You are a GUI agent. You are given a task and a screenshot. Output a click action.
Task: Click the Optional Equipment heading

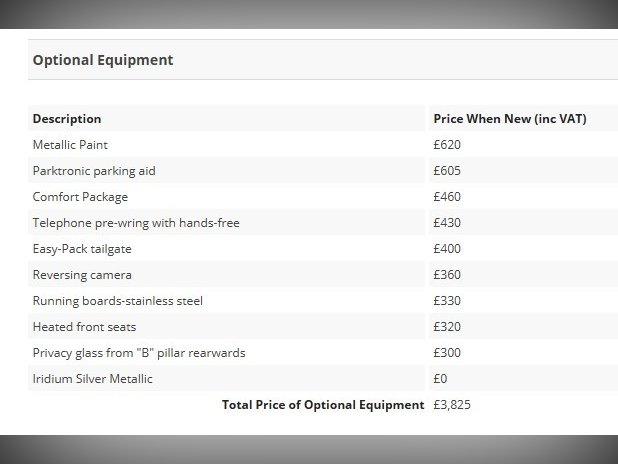click(103, 60)
